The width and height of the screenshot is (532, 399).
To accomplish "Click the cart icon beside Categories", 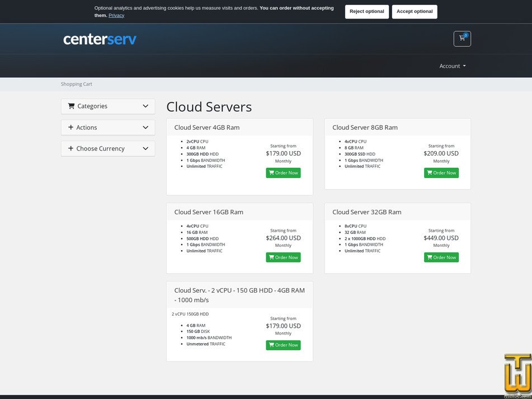I will coord(71,106).
